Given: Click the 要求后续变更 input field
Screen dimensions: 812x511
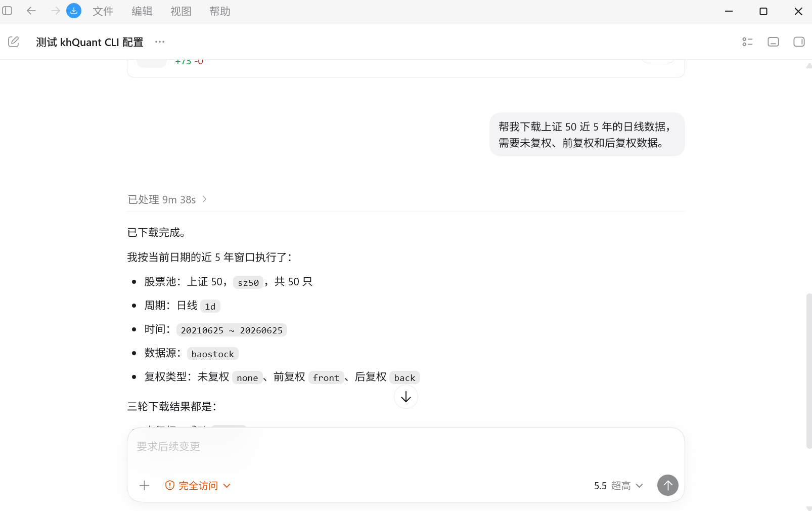Looking at the screenshot, I should (405, 447).
